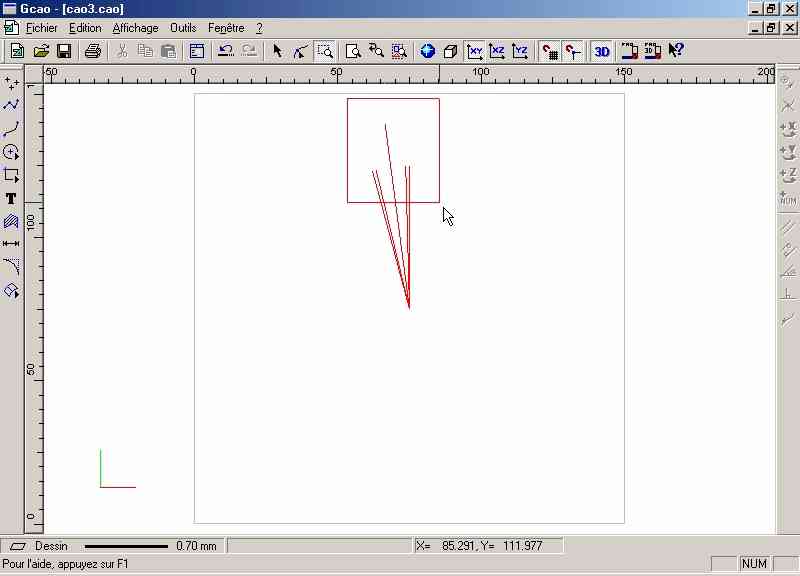Image resolution: width=800 pixels, height=576 pixels.
Task: Open the properties window icon
Action: [x=197, y=51]
